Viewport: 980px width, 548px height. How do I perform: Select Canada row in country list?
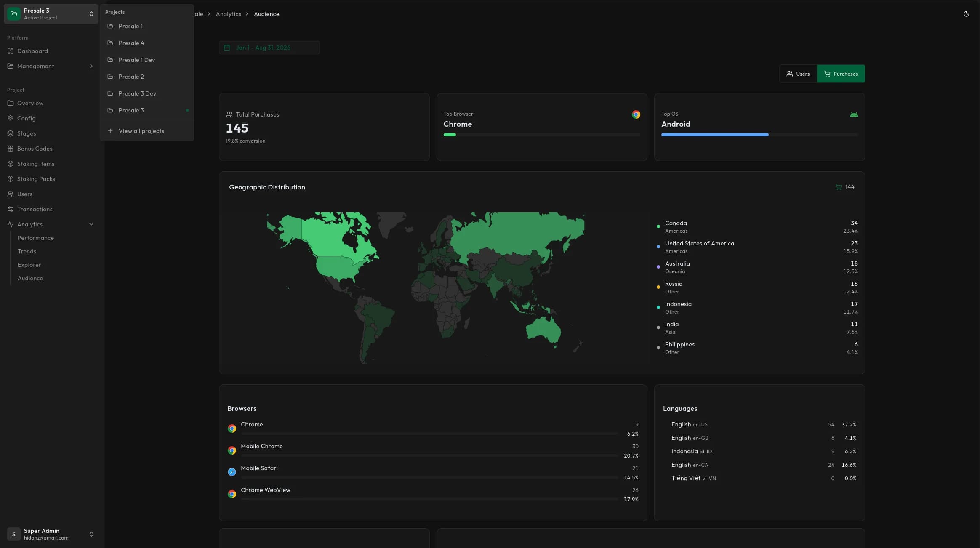coord(757,227)
